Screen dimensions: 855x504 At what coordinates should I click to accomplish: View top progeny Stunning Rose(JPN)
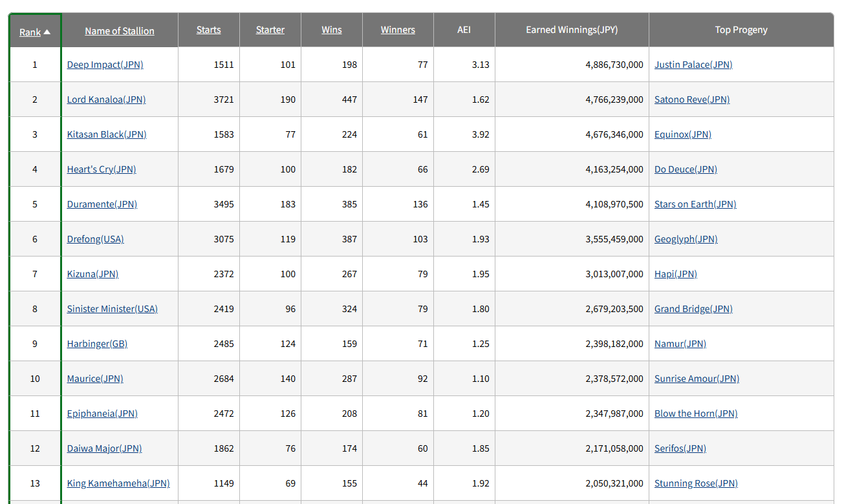pyautogui.click(x=696, y=483)
